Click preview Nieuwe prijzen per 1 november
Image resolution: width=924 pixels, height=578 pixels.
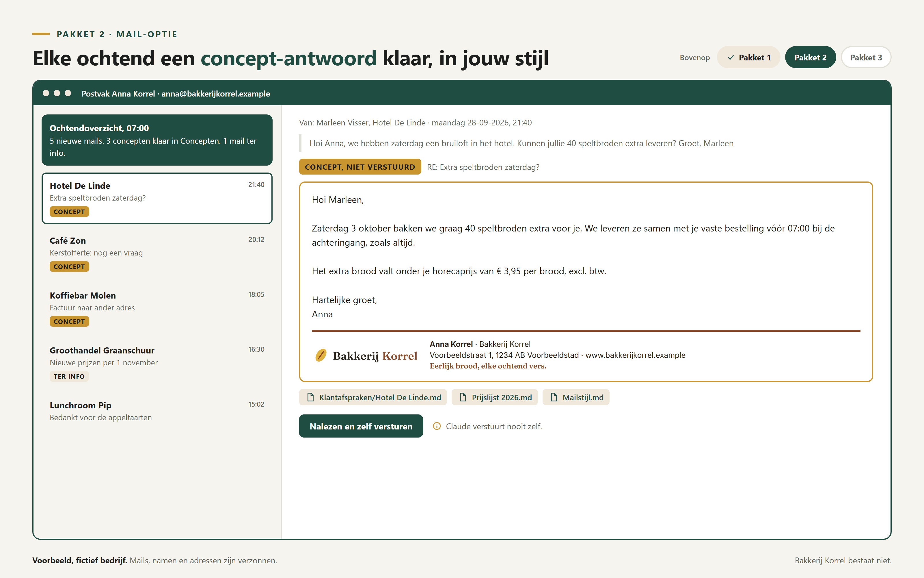(103, 363)
